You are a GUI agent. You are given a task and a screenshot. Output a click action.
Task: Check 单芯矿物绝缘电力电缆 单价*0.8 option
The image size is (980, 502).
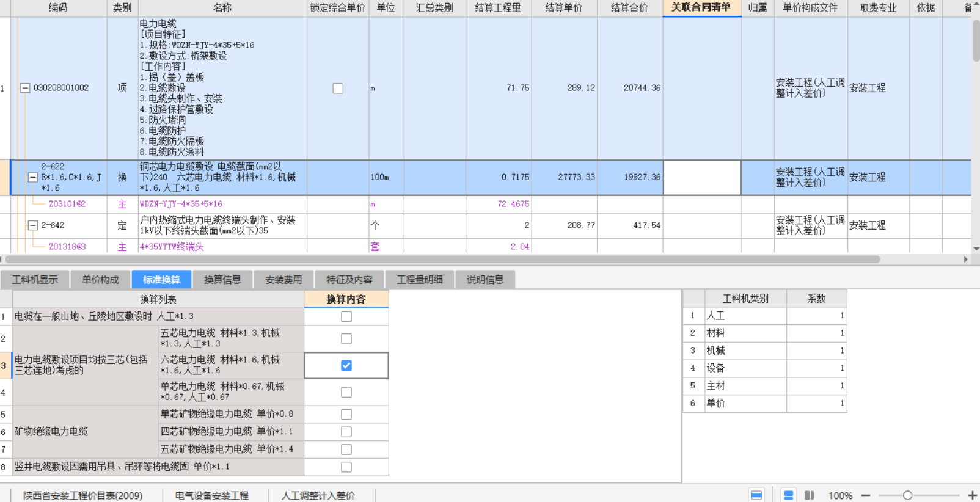click(346, 414)
